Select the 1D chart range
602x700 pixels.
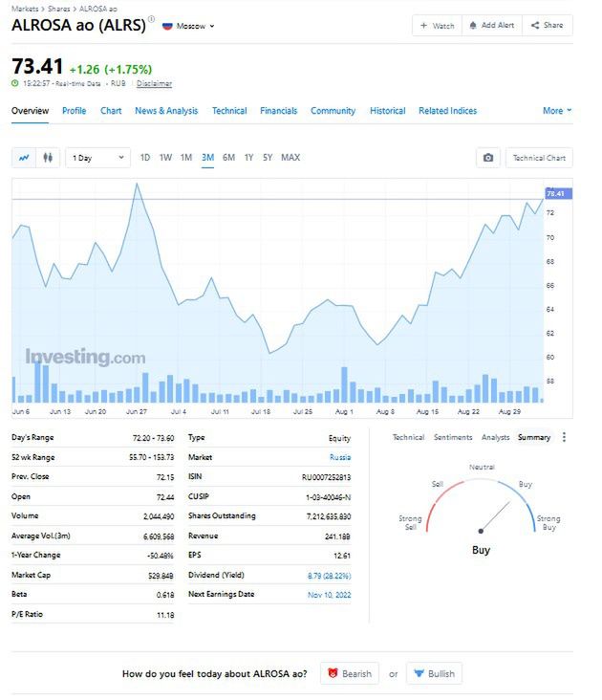tap(145, 158)
